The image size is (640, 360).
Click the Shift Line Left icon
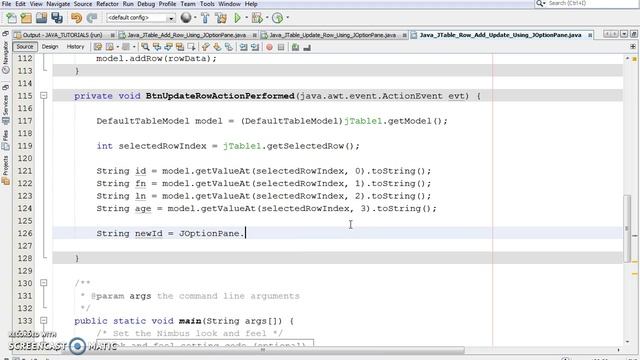243,47
